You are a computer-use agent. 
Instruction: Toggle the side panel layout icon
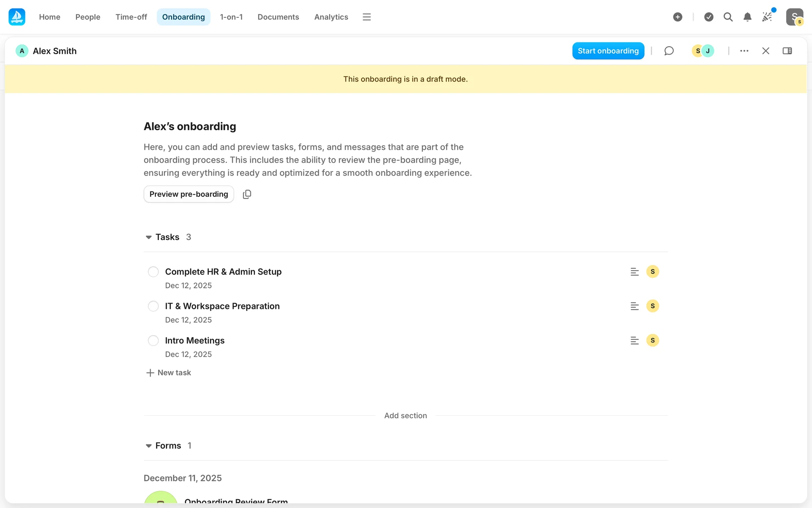[x=787, y=51]
